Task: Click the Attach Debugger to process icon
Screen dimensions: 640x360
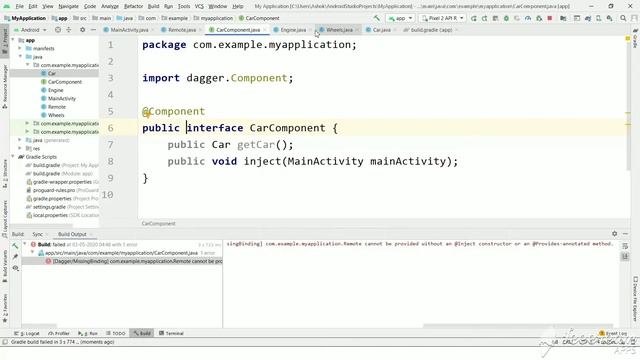Action: coord(539,18)
